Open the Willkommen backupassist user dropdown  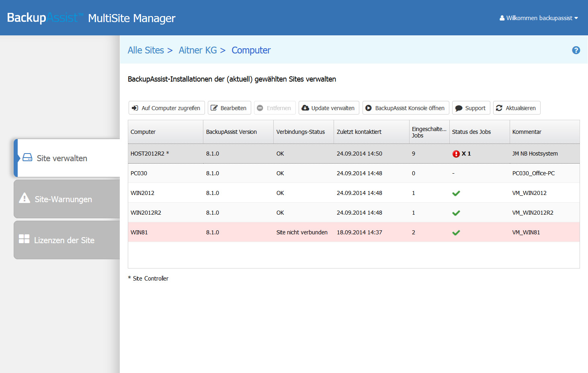[x=539, y=18]
